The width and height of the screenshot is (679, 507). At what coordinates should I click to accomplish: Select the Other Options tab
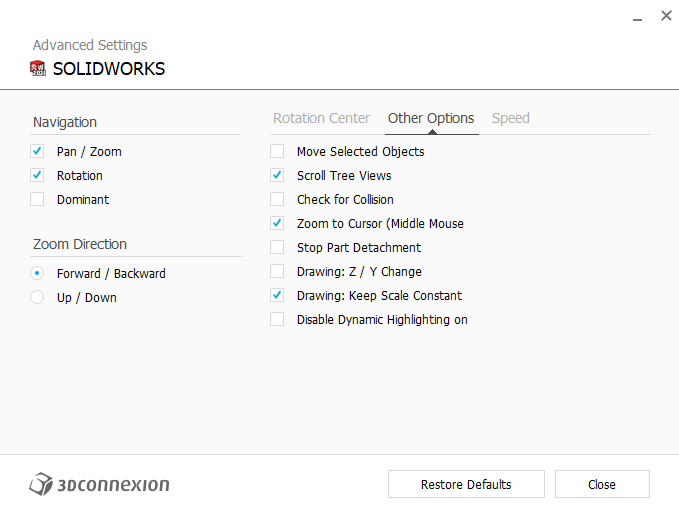click(431, 118)
